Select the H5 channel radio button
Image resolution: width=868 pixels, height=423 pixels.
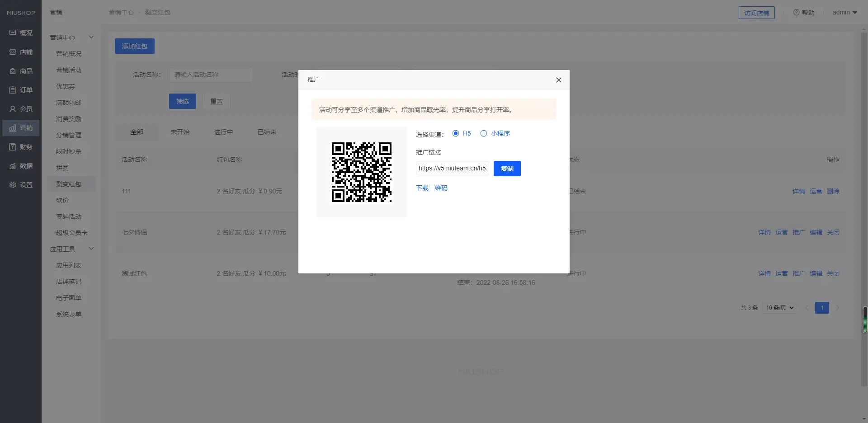pos(456,133)
